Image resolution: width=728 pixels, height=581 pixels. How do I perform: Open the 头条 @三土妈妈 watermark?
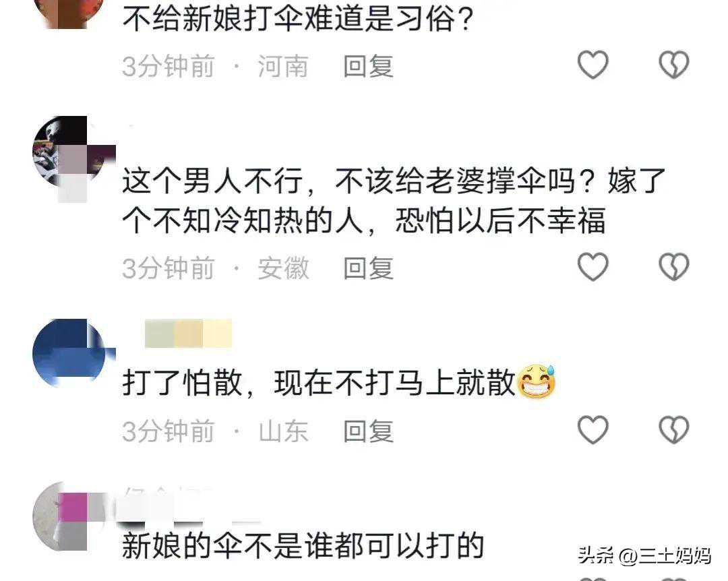[x=644, y=555]
